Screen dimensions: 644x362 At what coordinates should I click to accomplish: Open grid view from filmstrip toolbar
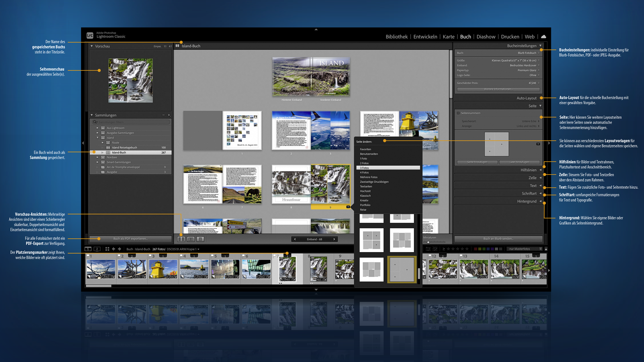coord(107,249)
